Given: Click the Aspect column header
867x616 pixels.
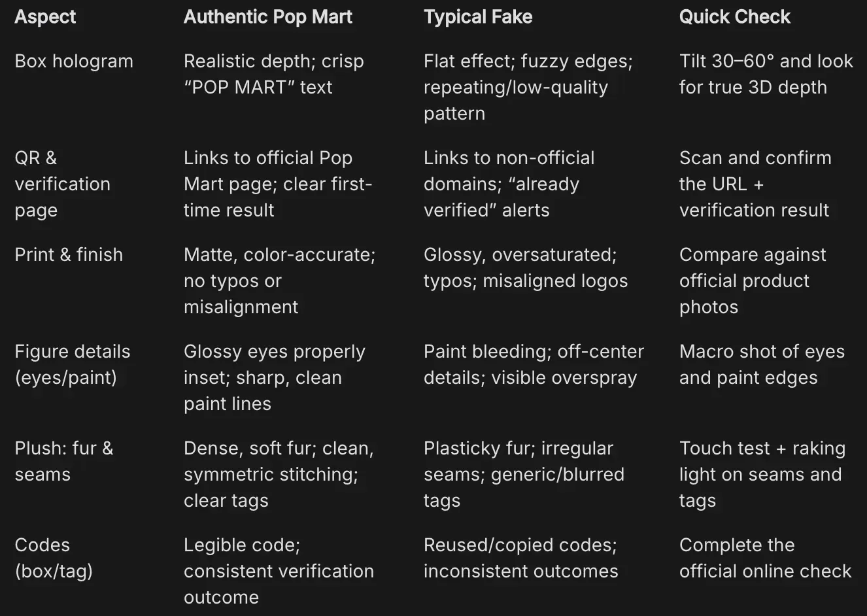Looking at the screenshot, I should tap(45, 17).
